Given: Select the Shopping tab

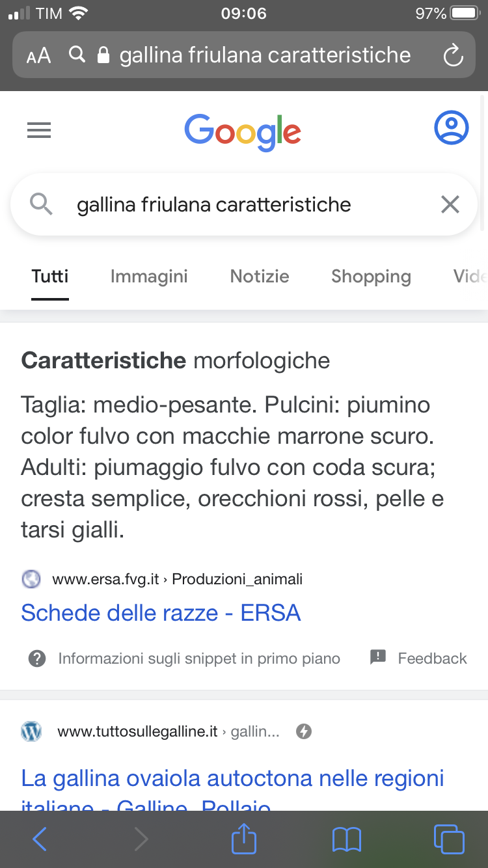Looking at the screenshot, I should click(371, 277).
